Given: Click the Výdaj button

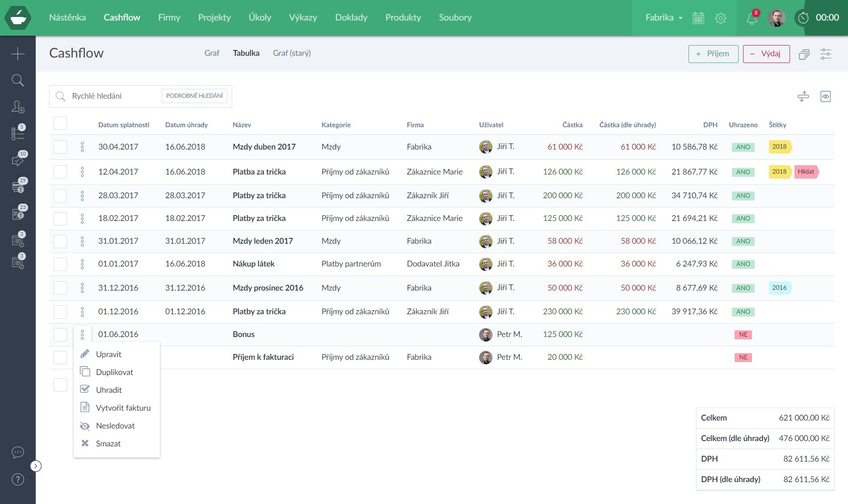Looking at the screenshot, I should [x=766, y=54].
